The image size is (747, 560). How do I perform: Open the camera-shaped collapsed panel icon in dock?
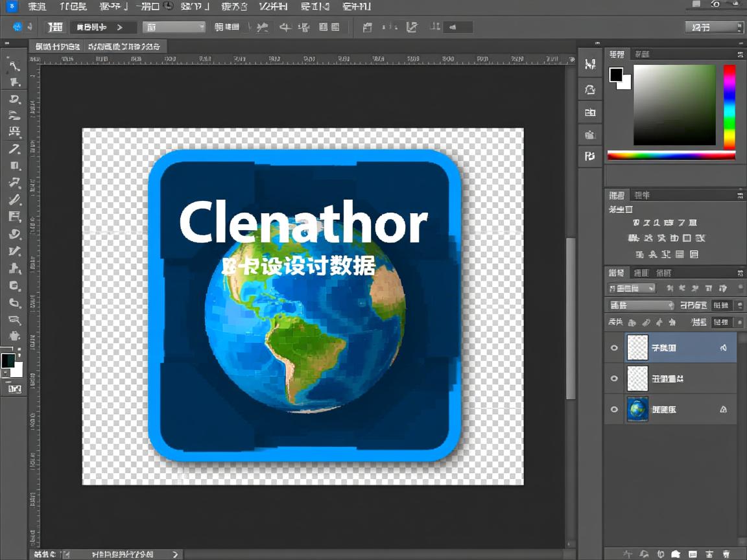pos(589,134)
